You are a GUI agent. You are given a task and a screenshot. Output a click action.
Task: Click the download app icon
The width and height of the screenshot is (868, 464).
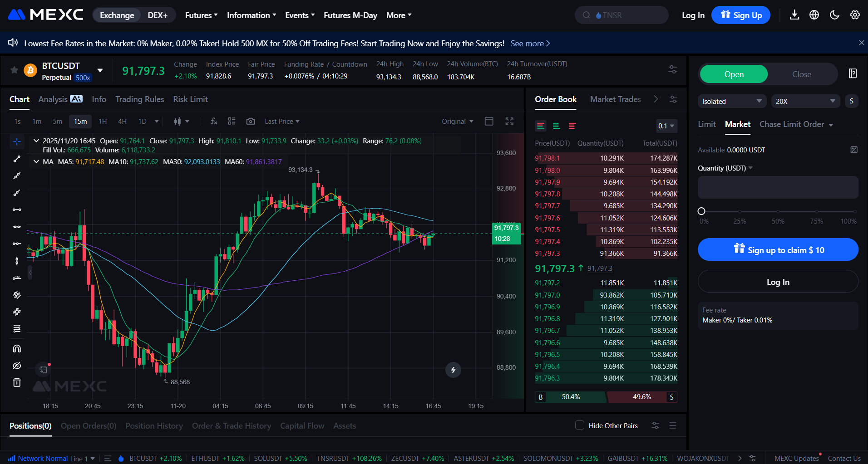[794, 15]
